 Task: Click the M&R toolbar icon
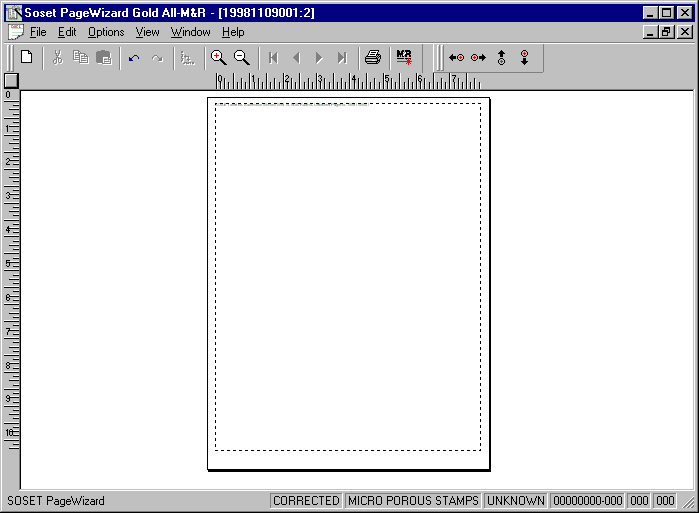(x=404, y=58)
